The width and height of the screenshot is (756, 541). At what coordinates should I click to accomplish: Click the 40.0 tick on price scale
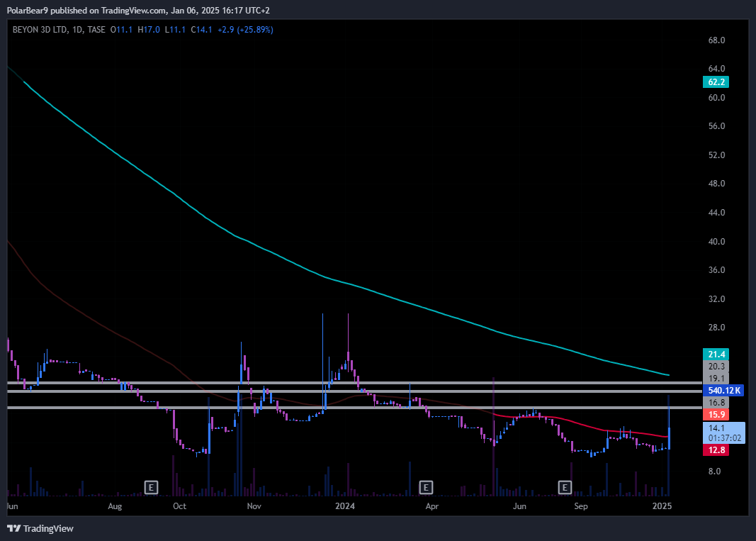[x=716, y=241]
